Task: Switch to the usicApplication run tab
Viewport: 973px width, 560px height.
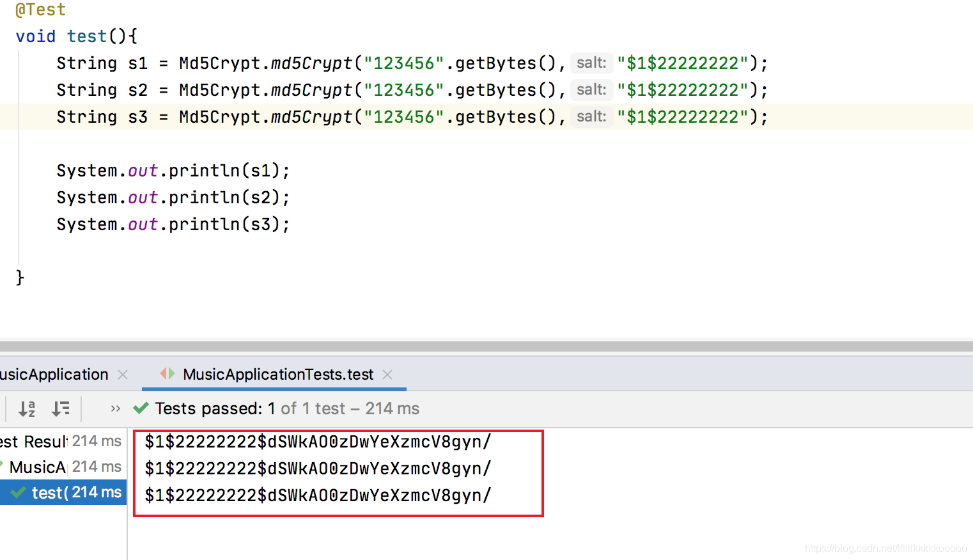Action: 54,375
